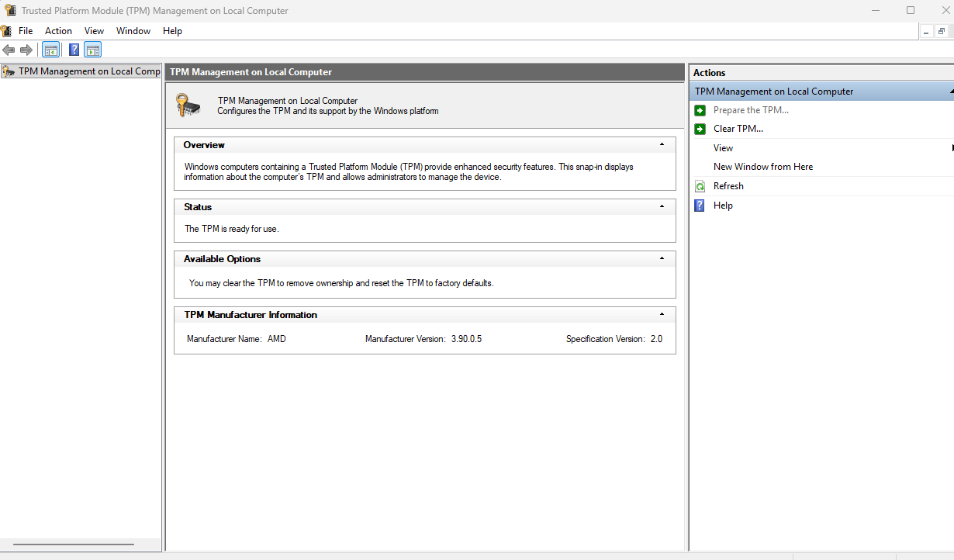This screenshot has width=954, height=560.
Task: Click the blue Help toolbar icon
Action: [74, 50]
